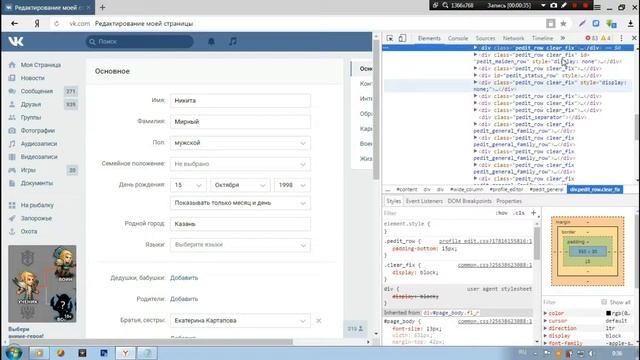Select #profile_editor in the DOM breadcrumb
This screenshot has width=640, height=360.
point(506,189)
